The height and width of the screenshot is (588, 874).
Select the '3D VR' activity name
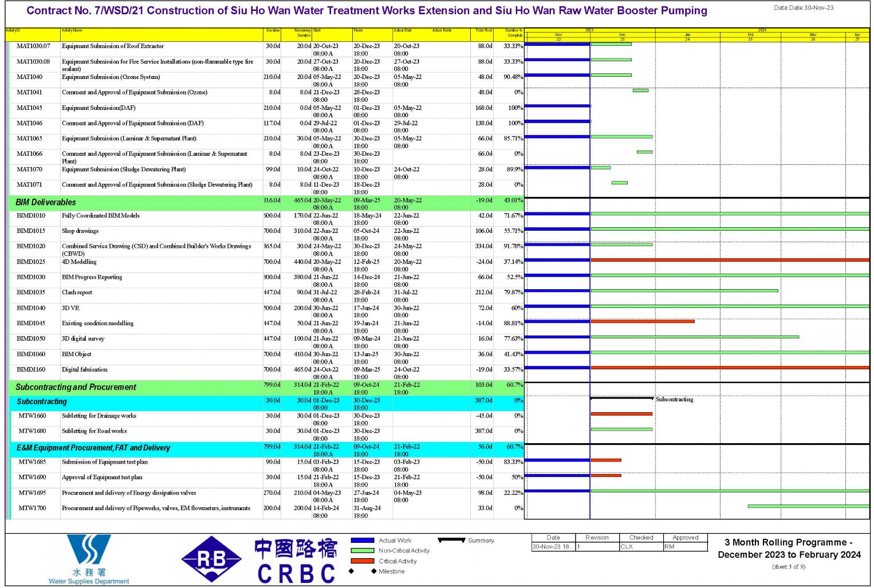(70, 309)
